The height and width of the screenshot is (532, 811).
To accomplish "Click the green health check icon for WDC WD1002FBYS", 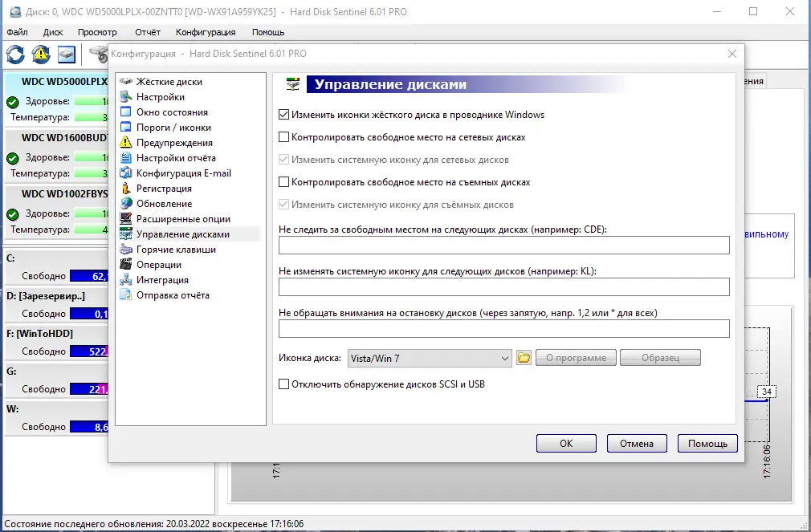I will 13,214.
